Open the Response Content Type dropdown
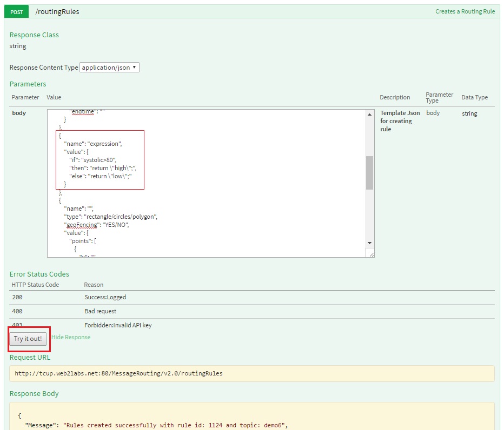The width and height of the screenshot is (504, 430). [x=109, y=68]
